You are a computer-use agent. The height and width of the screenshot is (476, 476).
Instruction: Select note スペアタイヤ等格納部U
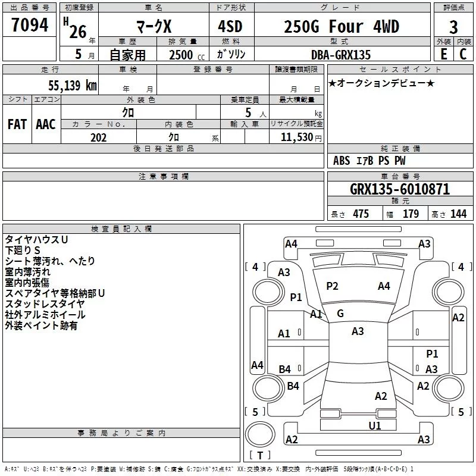[x=55, y=293]
